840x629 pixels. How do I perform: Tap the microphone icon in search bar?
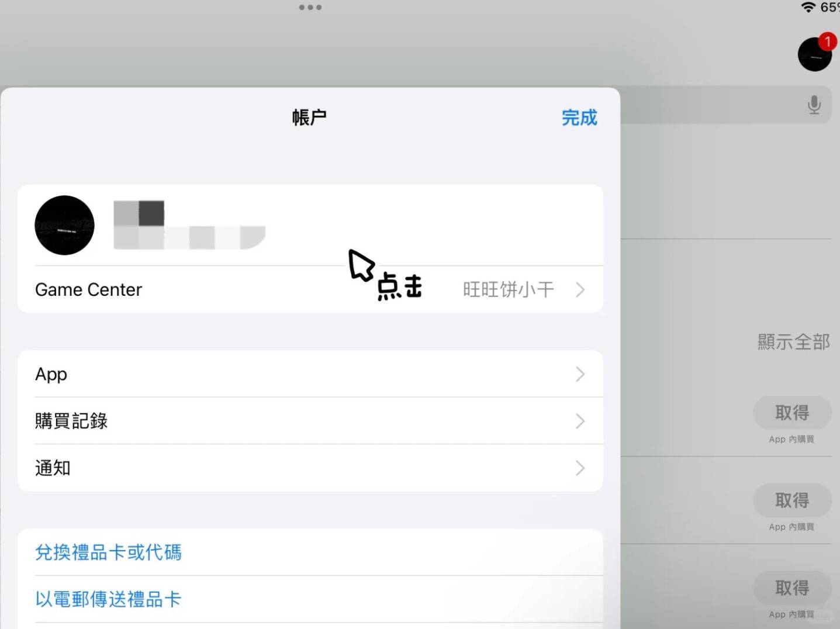tap(814, 105)
